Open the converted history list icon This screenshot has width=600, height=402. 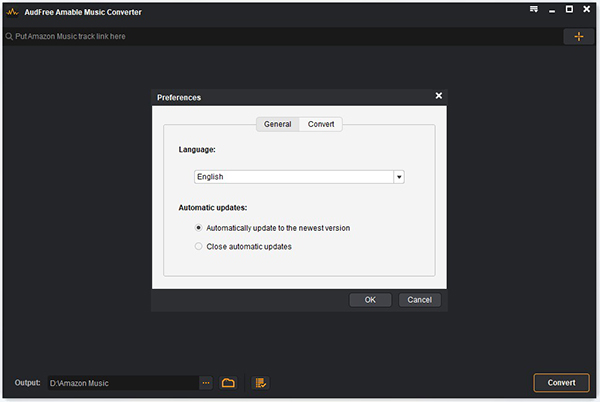coord(261,383)
